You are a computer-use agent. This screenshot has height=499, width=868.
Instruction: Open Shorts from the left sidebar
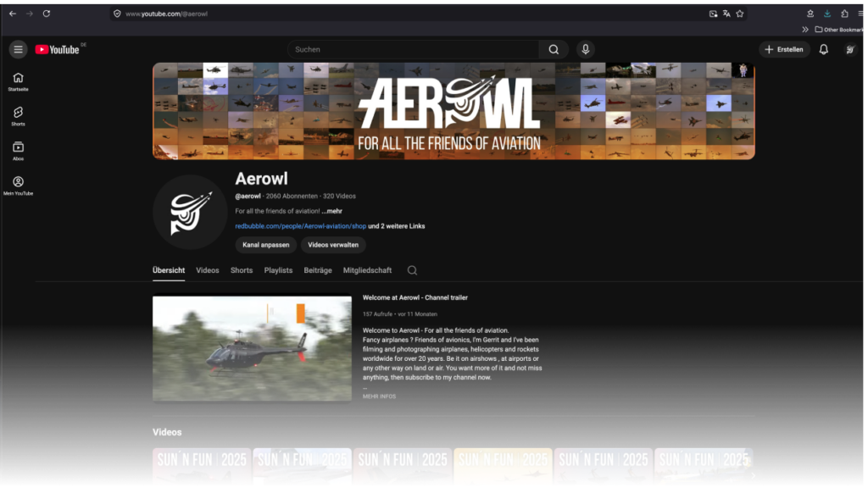(x=19, y=116)
